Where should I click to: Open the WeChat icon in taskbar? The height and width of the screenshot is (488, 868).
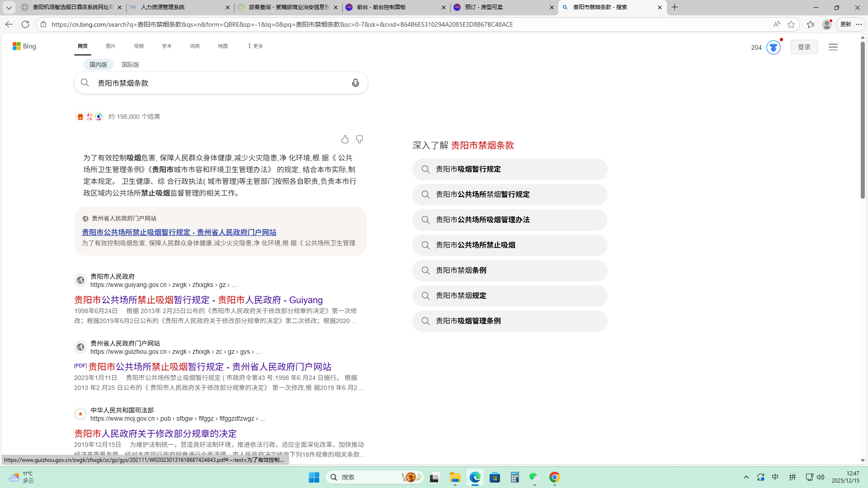click(x=534, y=477)
